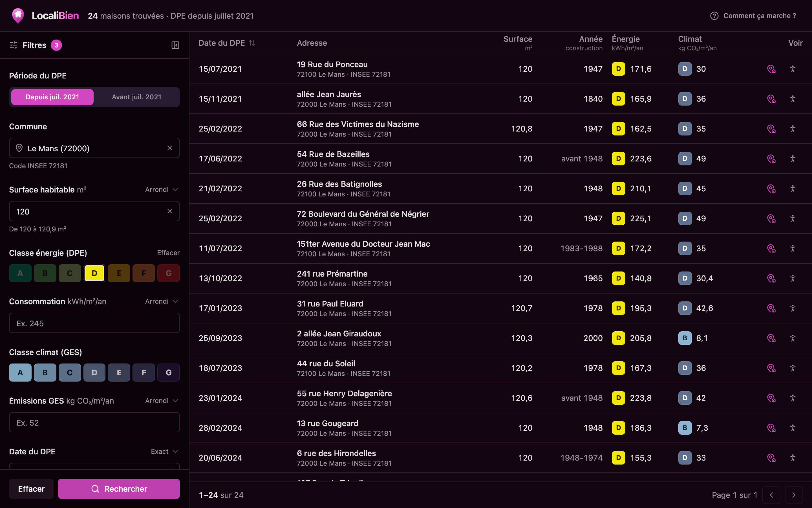
Task: Open street view for 19 Rue du Ponceau
Action: (793, 69)
